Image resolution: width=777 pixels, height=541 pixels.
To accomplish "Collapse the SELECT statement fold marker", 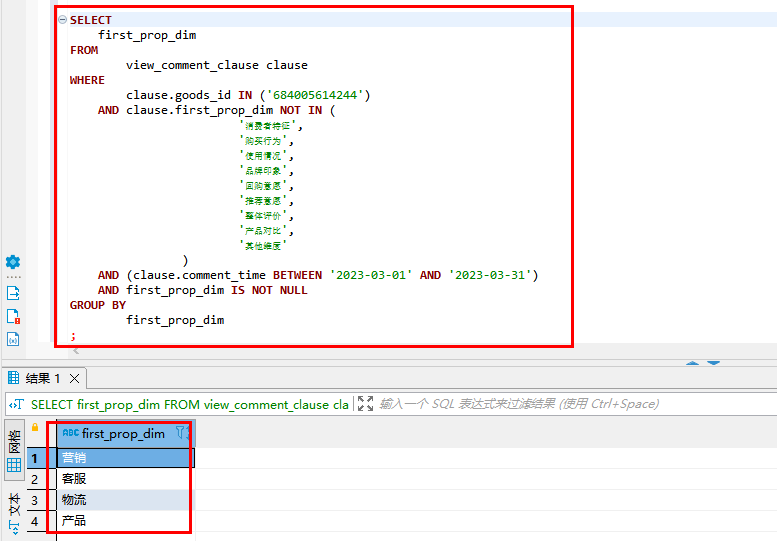I will click(x=62, y=20).
